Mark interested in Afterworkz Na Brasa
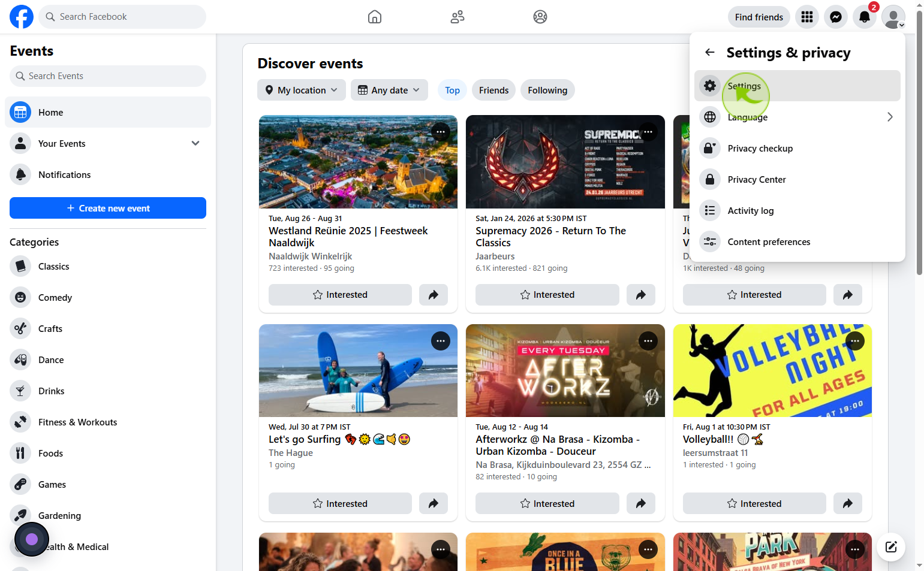The height and width of the screenshot is (571, 924). tap(547, 503)
